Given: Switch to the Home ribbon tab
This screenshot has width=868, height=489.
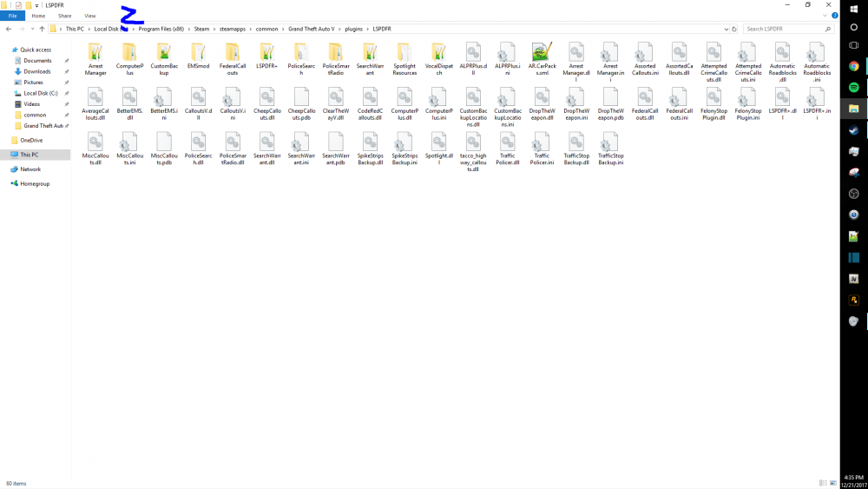Looking at the screenshot, I should [38, 16].
